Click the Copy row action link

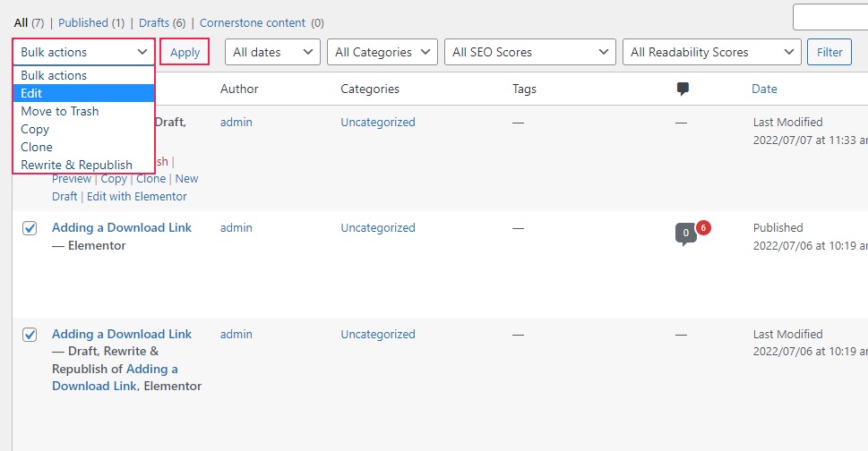[x=114, y=179]
